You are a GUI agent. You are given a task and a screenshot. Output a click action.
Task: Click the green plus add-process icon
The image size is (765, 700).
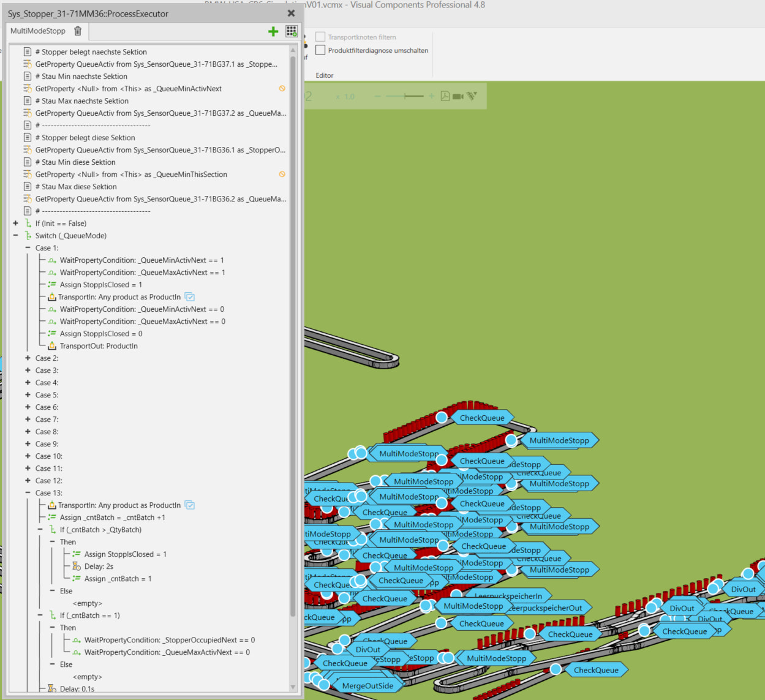pyautogui.click(x=273, y=31)
